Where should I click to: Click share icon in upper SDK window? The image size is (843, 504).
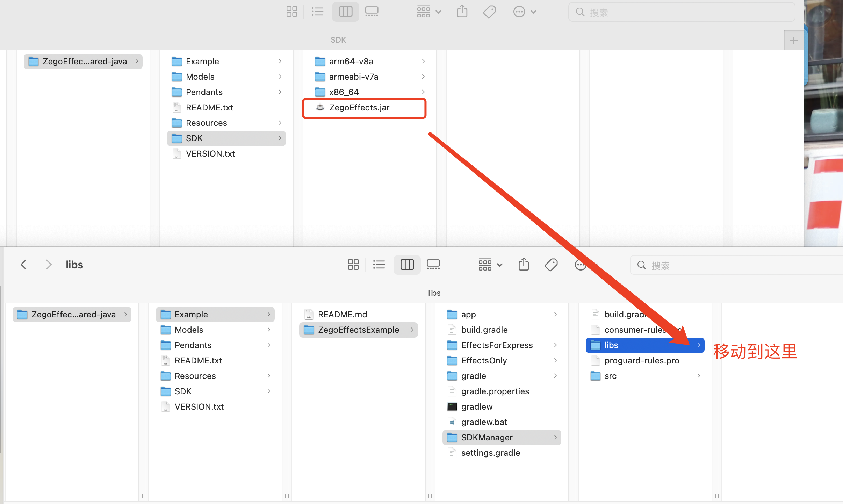(x=462, y=12)
